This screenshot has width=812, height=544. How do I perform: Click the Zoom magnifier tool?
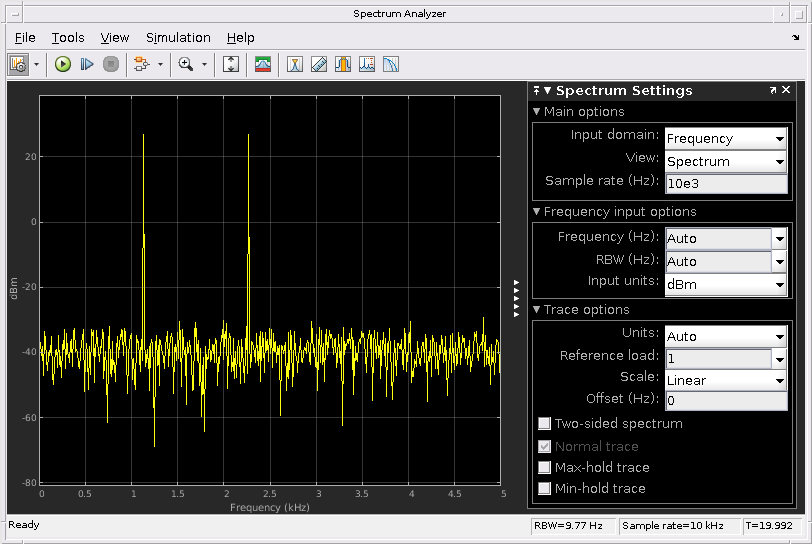click(185, 64)
